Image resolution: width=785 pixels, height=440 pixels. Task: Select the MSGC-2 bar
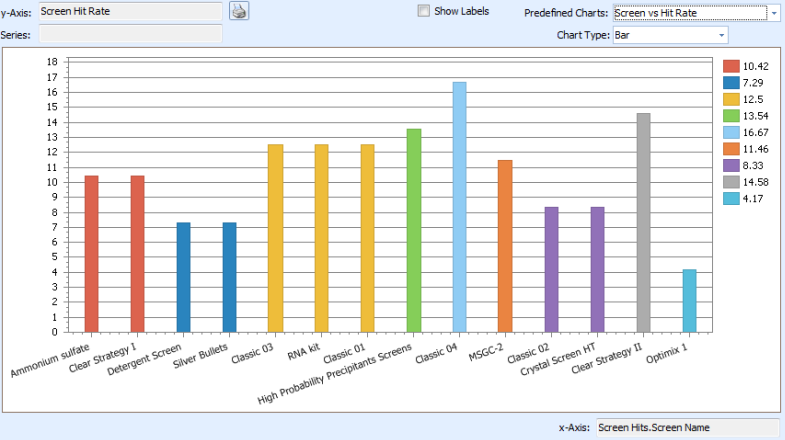[x=505, y=246]
